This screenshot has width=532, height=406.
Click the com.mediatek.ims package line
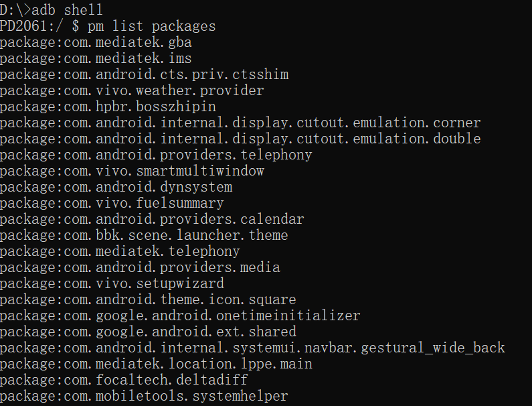pyautogui.click(x=96, y=58)
